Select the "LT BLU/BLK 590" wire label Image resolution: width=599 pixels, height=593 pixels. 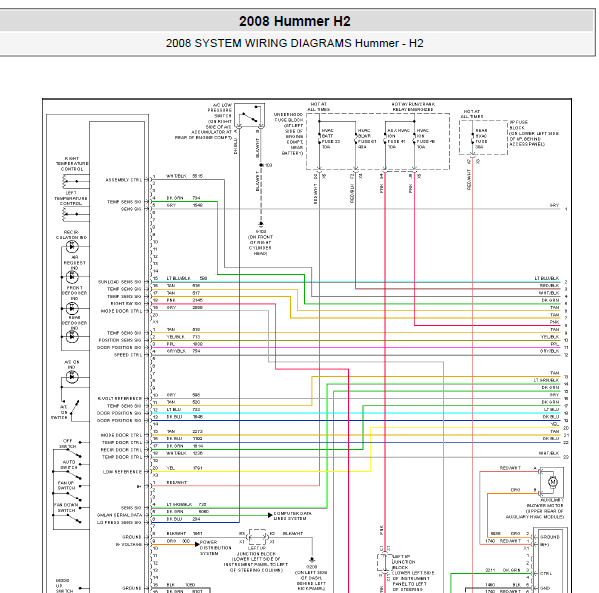click(x=187, y=279)
